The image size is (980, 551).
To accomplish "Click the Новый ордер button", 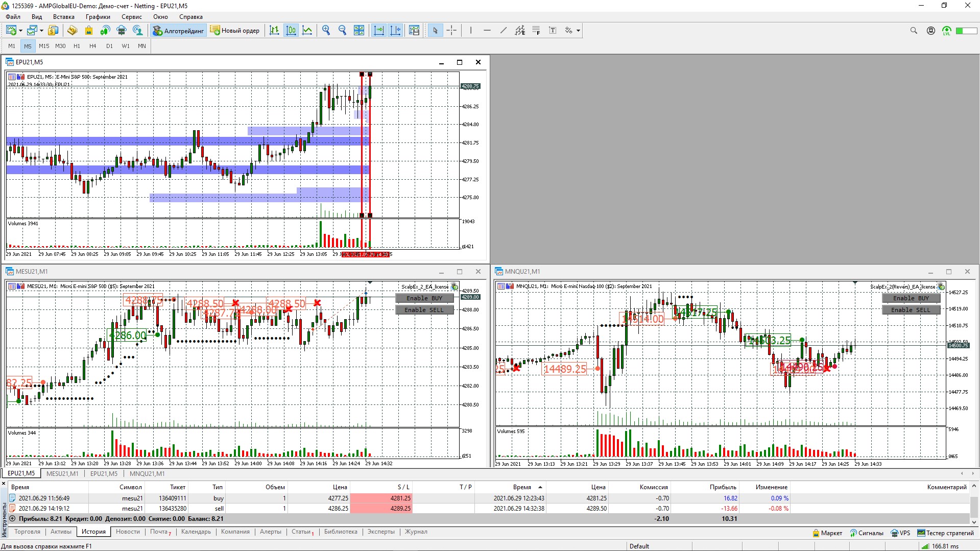I will (235, 31).
